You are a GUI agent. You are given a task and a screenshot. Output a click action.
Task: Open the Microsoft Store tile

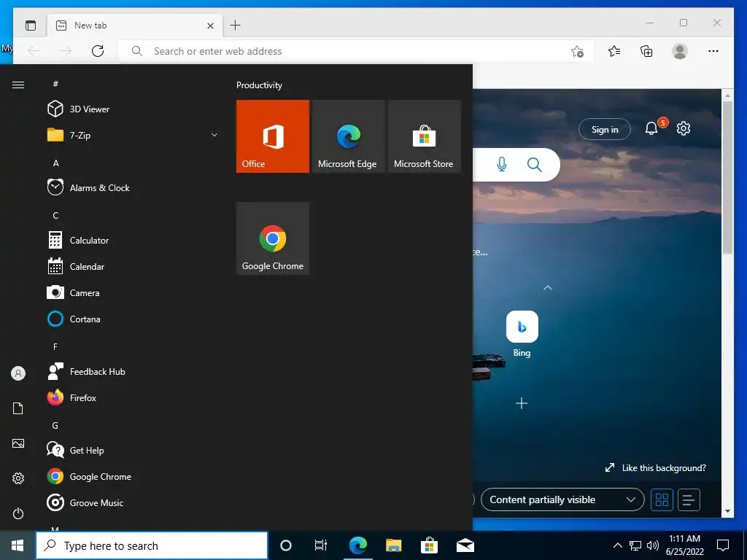click(x=425, y=136)
